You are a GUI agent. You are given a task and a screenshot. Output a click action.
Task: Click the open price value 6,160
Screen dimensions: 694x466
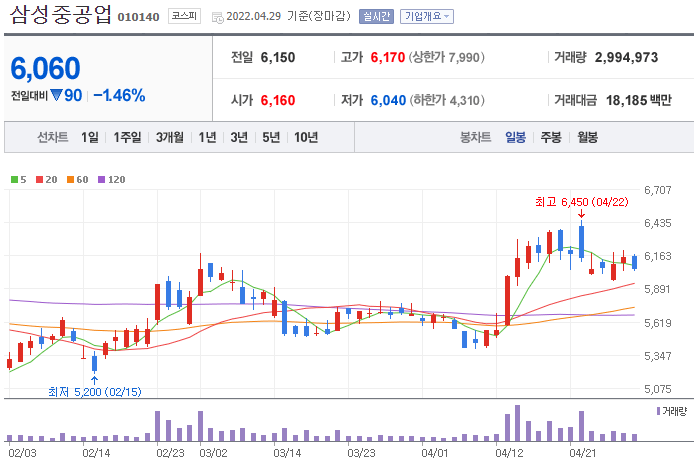(x=278, y=100)
